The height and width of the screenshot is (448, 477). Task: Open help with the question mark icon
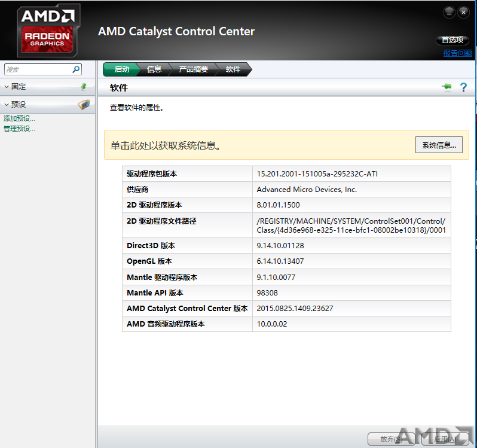(x=463, y=87)
